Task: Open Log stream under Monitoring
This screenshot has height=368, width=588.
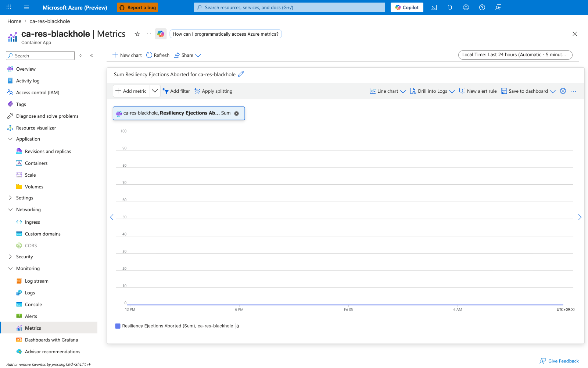Action: point(37,281)
